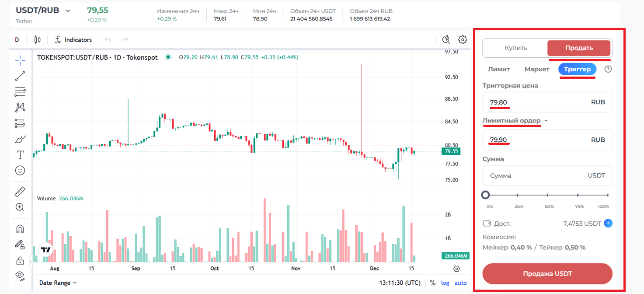Expand the USDT/RUB pair dropdown
Image resolution: width=644 pixels, height=294 pixels.
point(67,10)
